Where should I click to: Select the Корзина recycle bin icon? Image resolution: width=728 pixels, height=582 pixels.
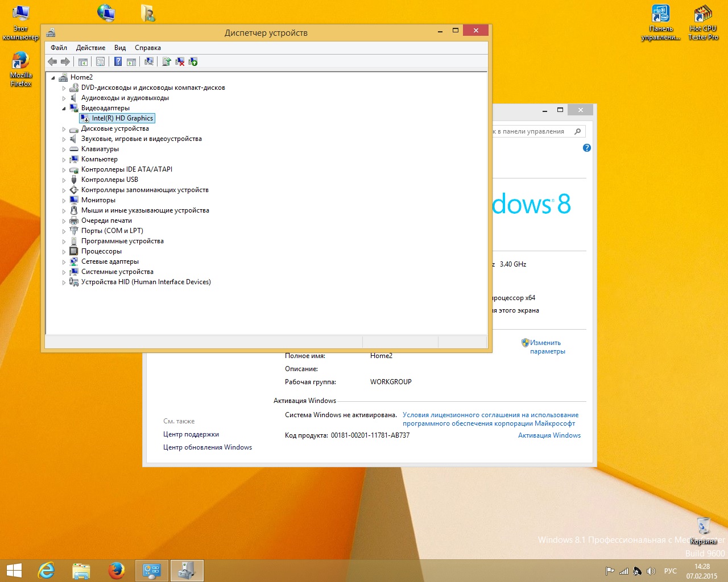pyautogui.click(x=704, y=531)
